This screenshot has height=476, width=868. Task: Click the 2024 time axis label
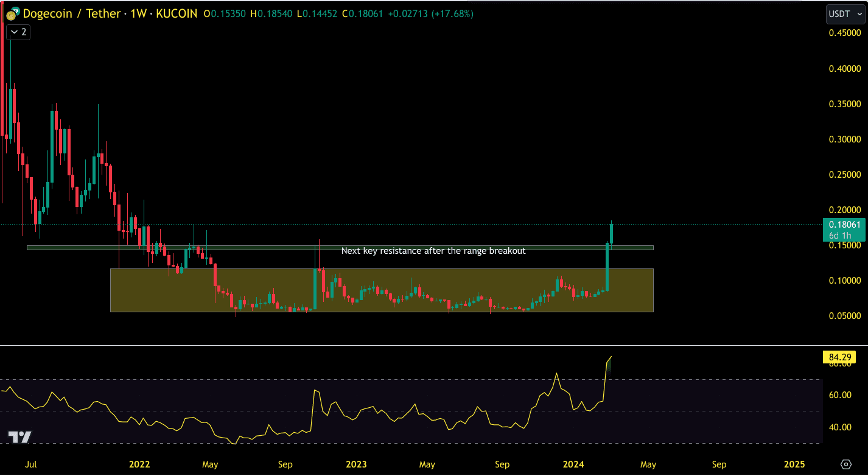pyautogui.click(x=573, y=464)
